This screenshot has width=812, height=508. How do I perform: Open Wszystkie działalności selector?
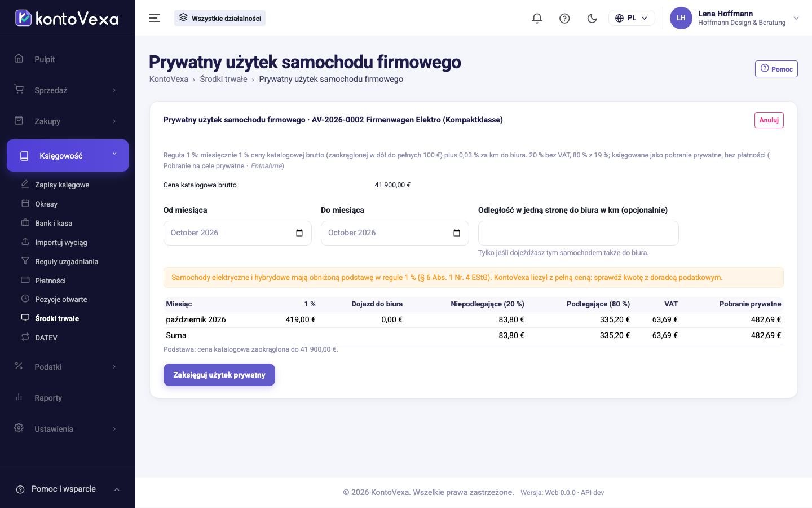point(220,18)
